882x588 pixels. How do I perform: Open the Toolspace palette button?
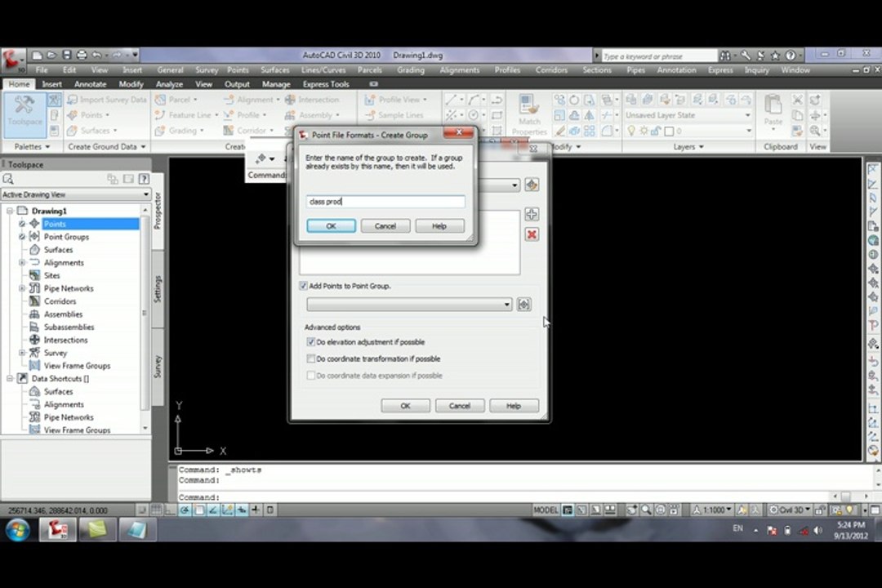[24, 115]
